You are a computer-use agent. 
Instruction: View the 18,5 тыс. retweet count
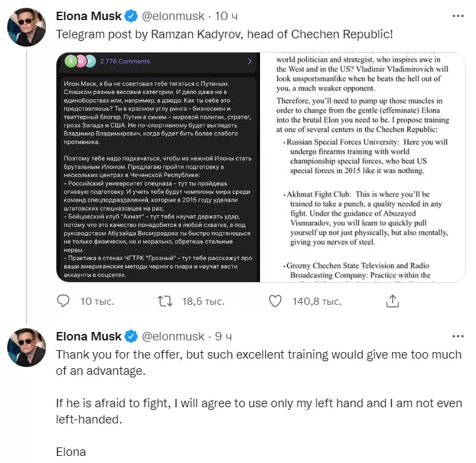coord(203,301)
